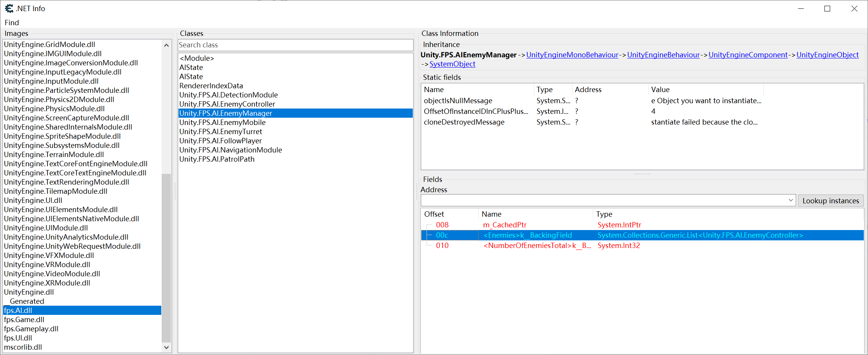Viewport: 868px width, 355px height.
Task: Select the OffsetOfInstanceIDInCPlusPlus... static field
Action: tap(476, 112)
